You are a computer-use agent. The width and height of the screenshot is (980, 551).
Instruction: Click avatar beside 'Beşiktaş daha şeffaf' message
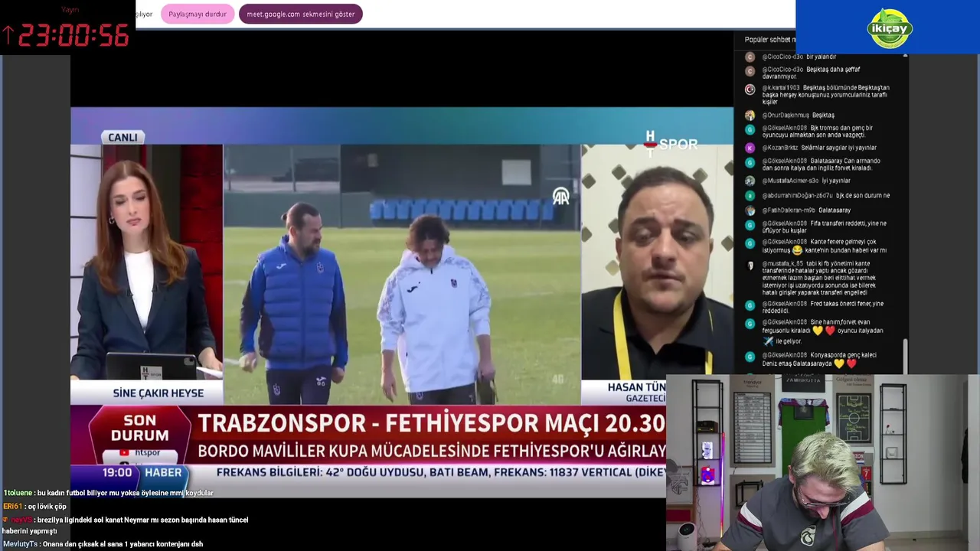[x=750, y=71]
